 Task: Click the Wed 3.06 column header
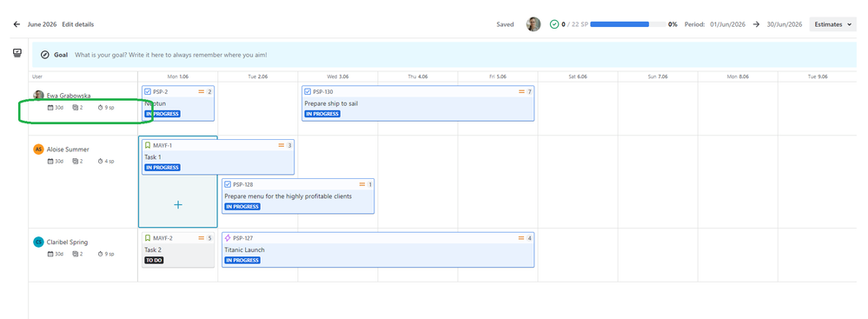tap(338, 76)
